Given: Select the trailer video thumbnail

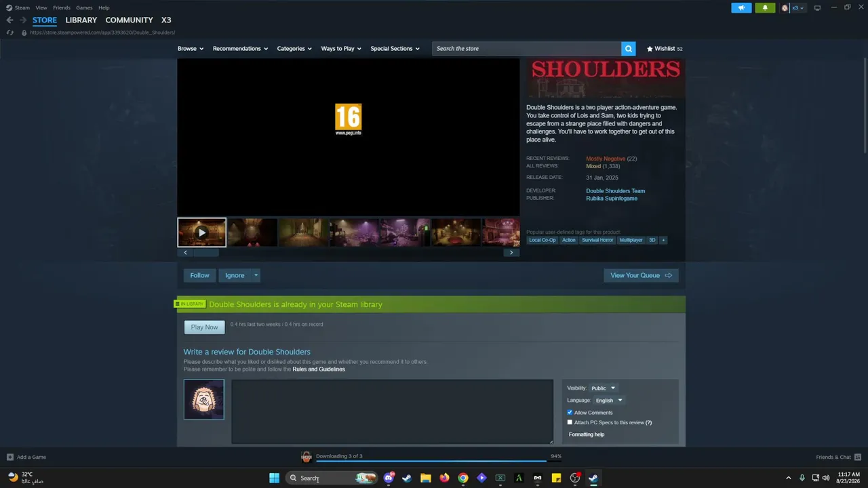Looking at the screenshot, I should [x=201, y=232].
